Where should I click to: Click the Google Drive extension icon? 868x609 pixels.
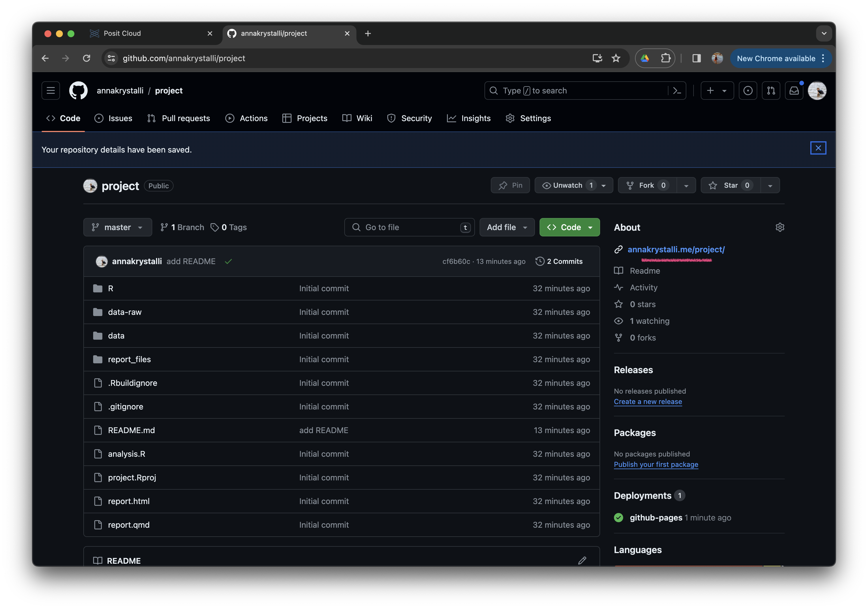(x=645, y=58)
